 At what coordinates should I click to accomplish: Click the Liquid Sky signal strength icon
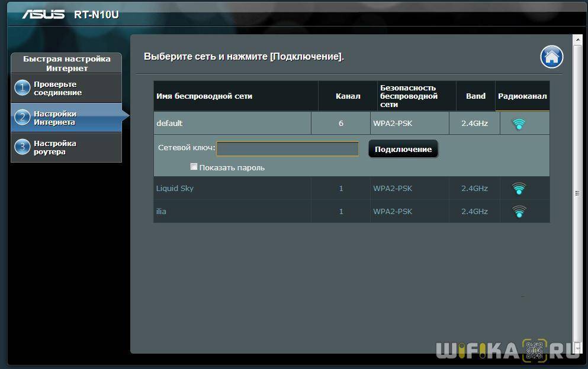(519, 189)
